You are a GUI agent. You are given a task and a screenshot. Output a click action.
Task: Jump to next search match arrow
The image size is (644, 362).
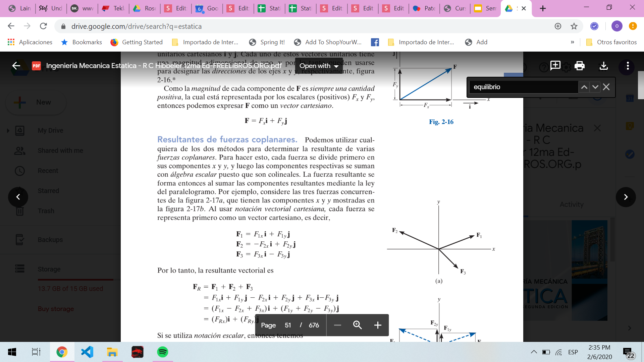point(595,87)
